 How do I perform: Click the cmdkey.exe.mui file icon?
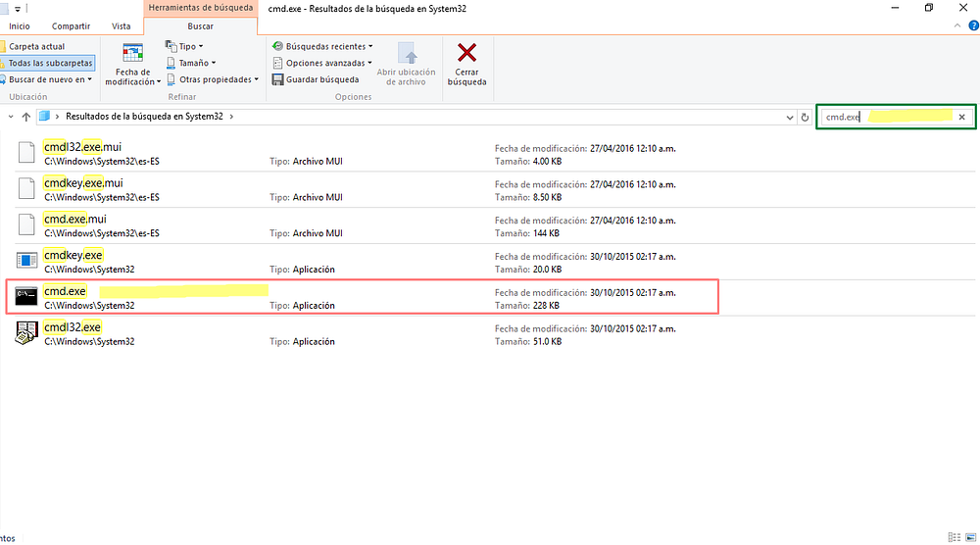pos(26,188)
